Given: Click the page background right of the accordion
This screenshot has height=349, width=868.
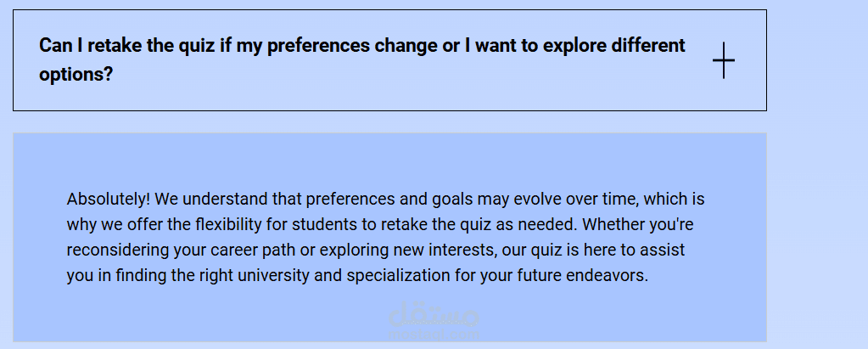Looking at the screenshot, I should (x=816, y=170).
